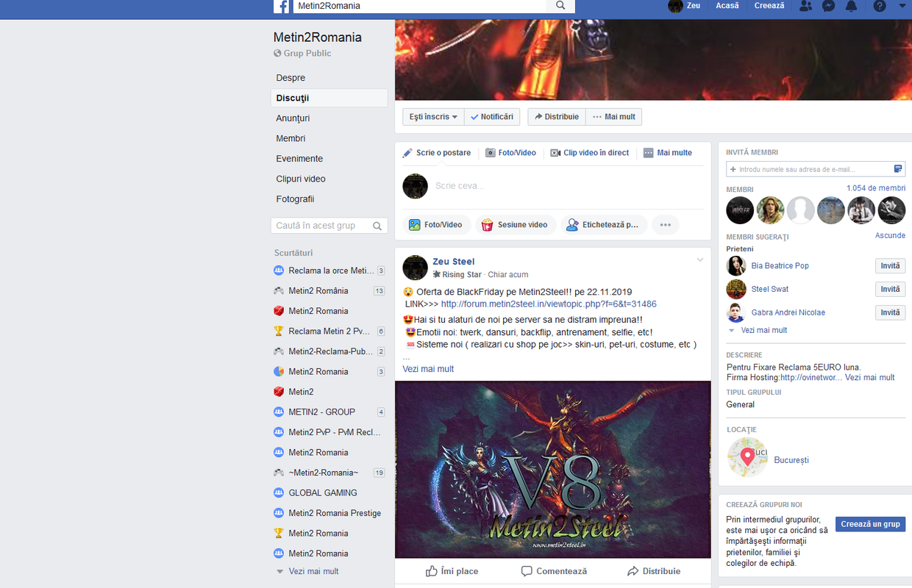Click the blank default member avatar
Screen dimensions: 912x588
point(801,210)
